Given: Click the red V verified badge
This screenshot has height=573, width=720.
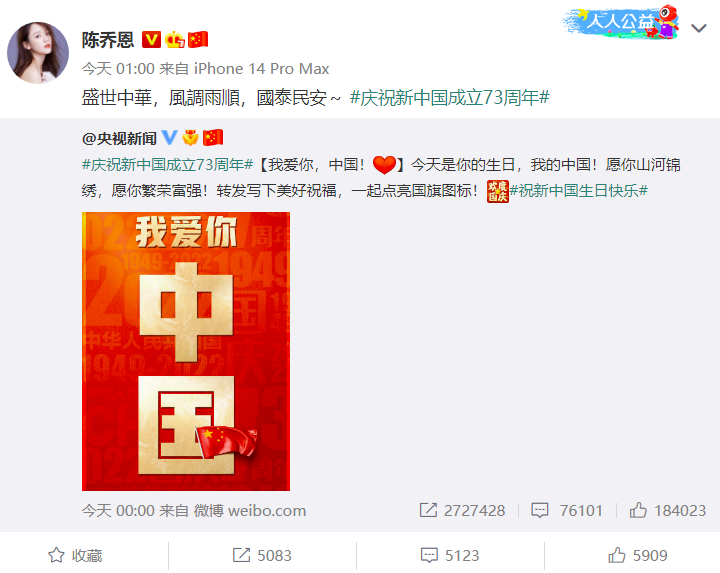Looking at the screenshot, I should click(151, 39).
